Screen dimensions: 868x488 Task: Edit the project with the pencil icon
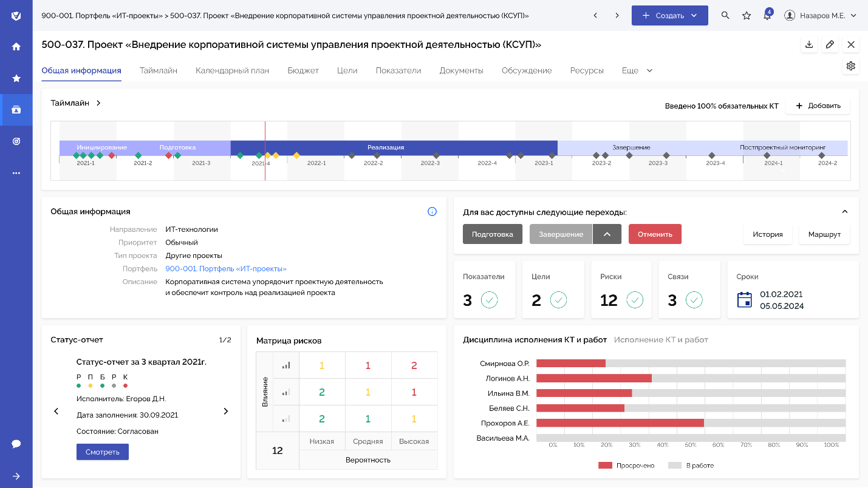click(830, 44)
